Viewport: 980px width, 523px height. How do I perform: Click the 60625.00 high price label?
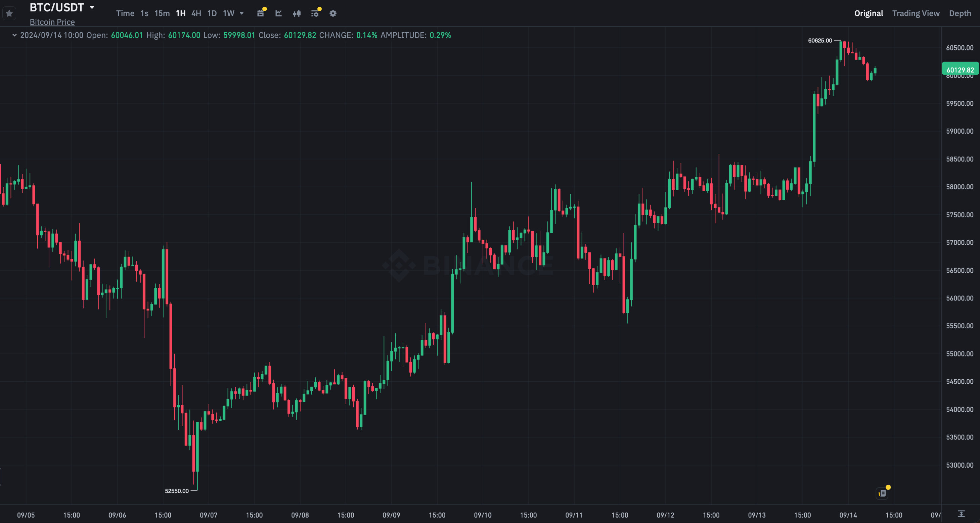pos(820,40)
